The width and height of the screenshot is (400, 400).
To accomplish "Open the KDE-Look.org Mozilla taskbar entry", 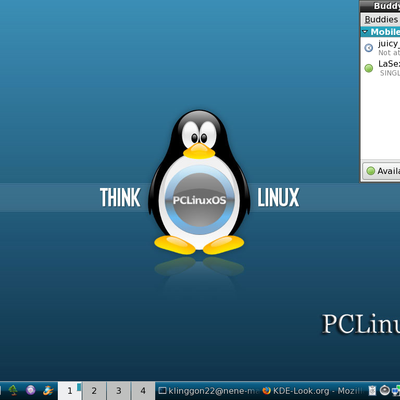I will tap(313, 391).
